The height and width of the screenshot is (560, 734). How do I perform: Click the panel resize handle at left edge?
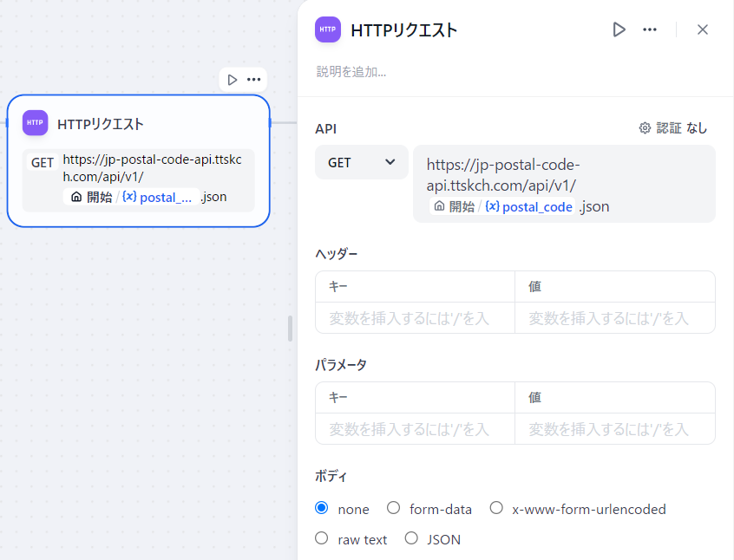click(291, 328)
